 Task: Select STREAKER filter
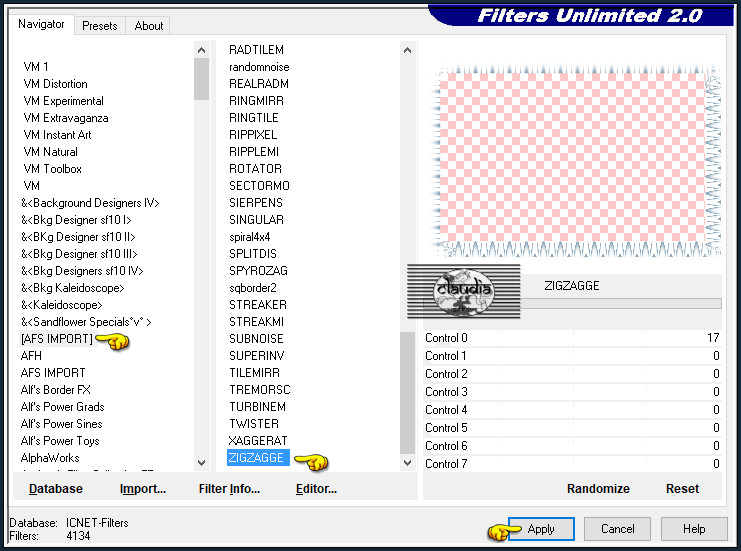click(x=258, y=305)
